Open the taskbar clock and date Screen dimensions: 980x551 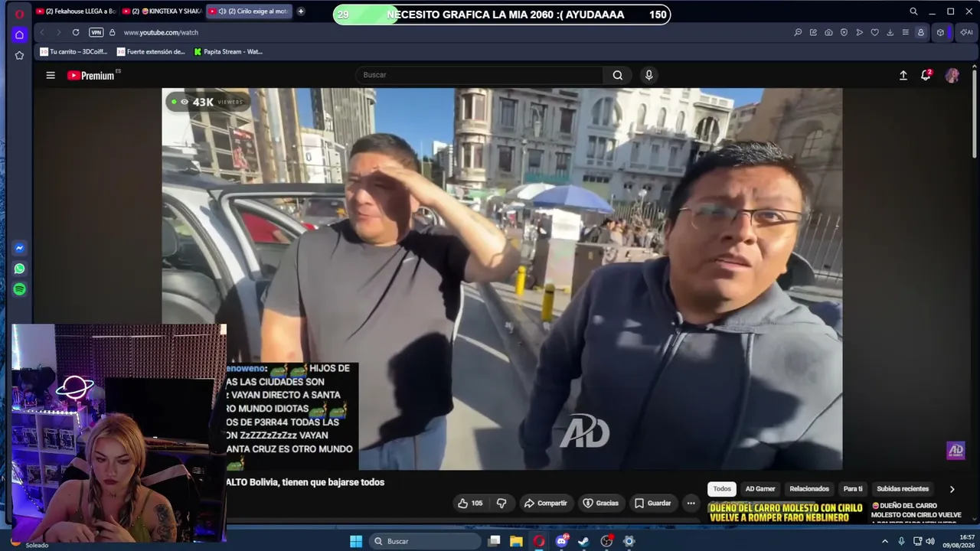coord(960,541)
